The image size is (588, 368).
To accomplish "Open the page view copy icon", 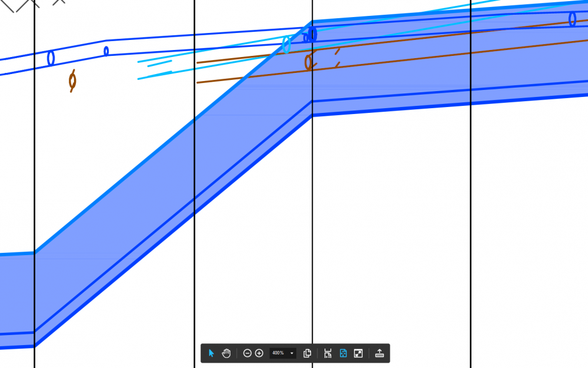I will [307, 353].
